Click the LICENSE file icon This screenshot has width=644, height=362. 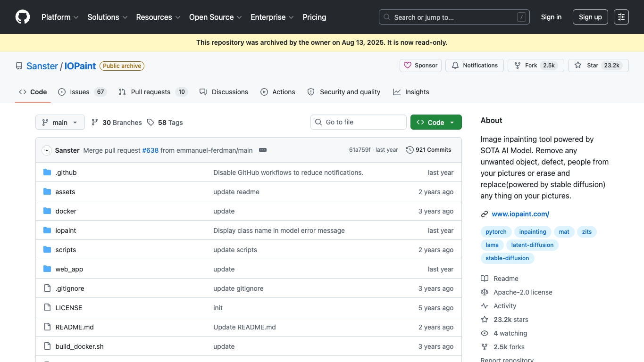[x=47, y=308]
